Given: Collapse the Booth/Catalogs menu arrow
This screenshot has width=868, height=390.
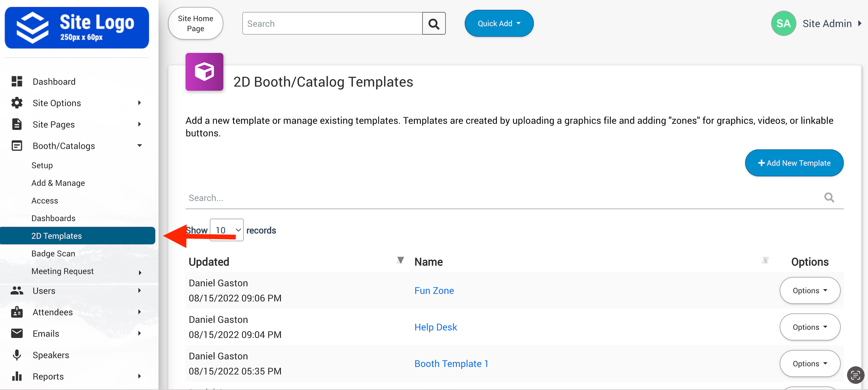Looking at the screenshot, I should point(139,145).
